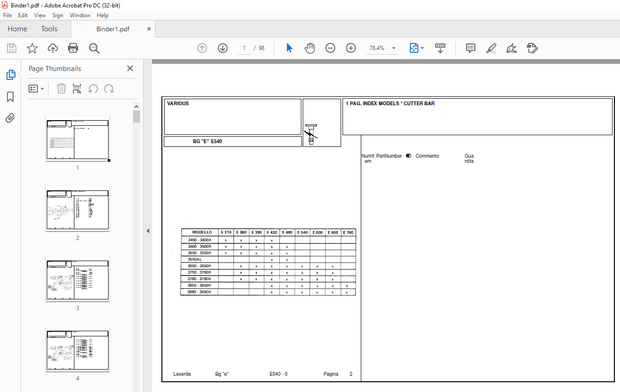Image resolution: width=620 pixels, height=392 pixels.
Task: Open the Bookmarks panel icon
Action: pyautogui.click(x=10, y=97)
